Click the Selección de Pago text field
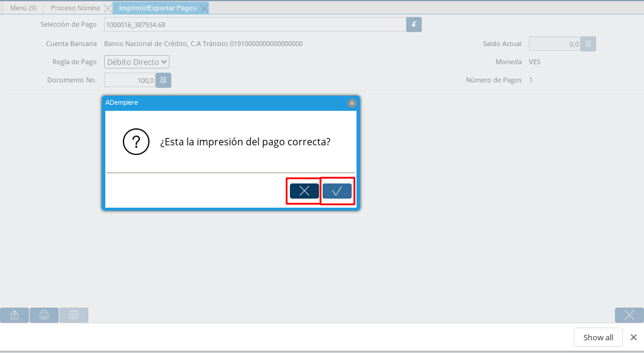644x353 pixels. [254, 24]
